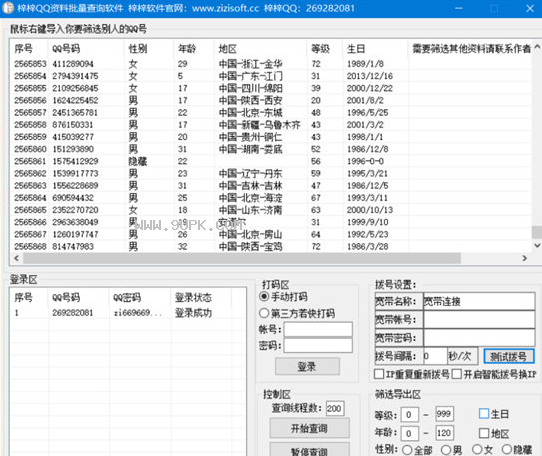The width and height of the screenshot is (542, 456).
Task: Select row with QQ number 876150331
Action: tap(271, 125)
